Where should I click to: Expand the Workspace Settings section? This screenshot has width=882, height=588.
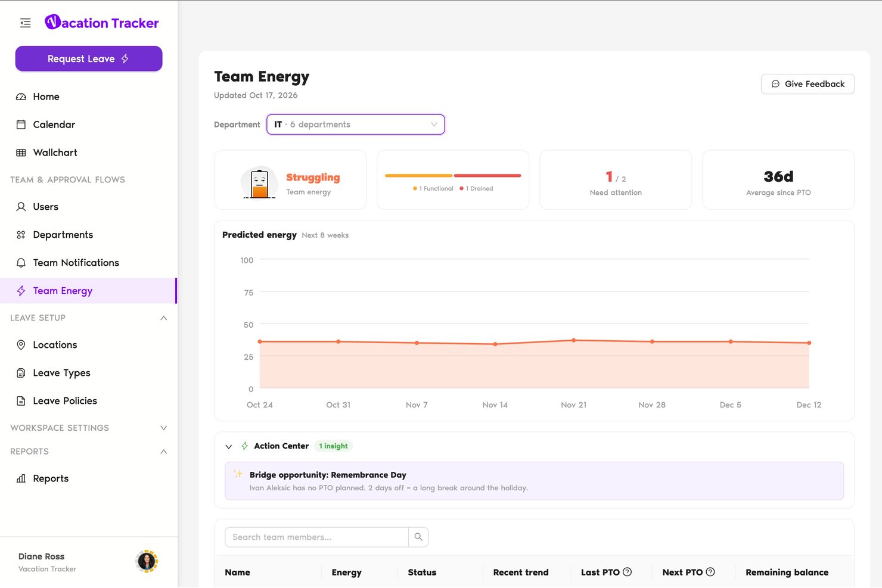click(164, 428)
